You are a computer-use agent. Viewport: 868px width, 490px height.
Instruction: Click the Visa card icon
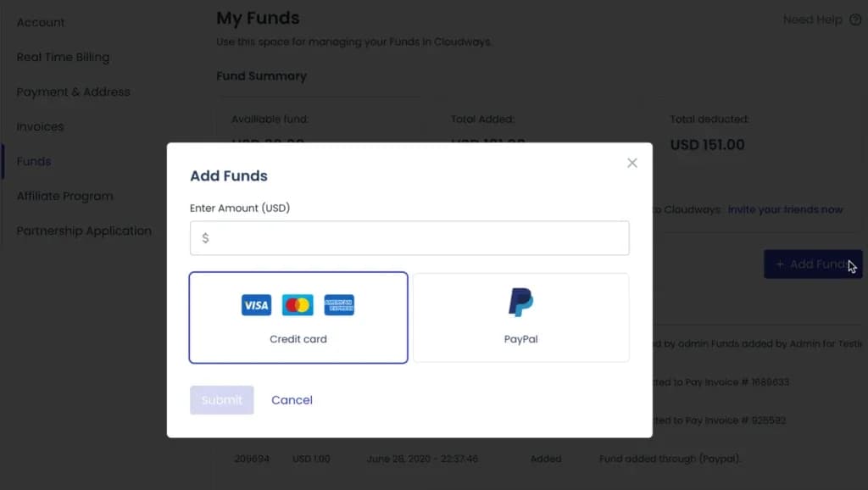[256, 304]
